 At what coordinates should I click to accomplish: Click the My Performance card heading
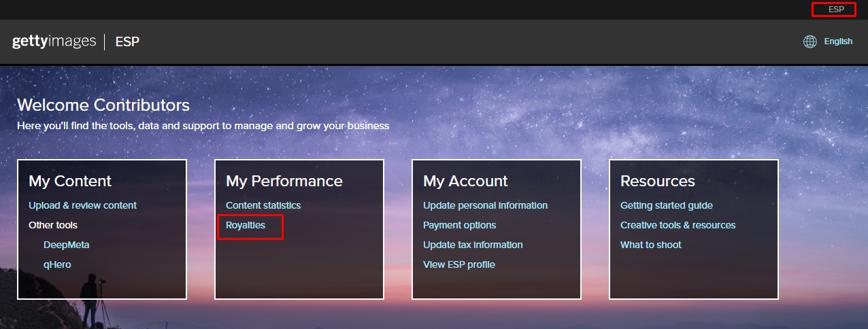(284, 181)
